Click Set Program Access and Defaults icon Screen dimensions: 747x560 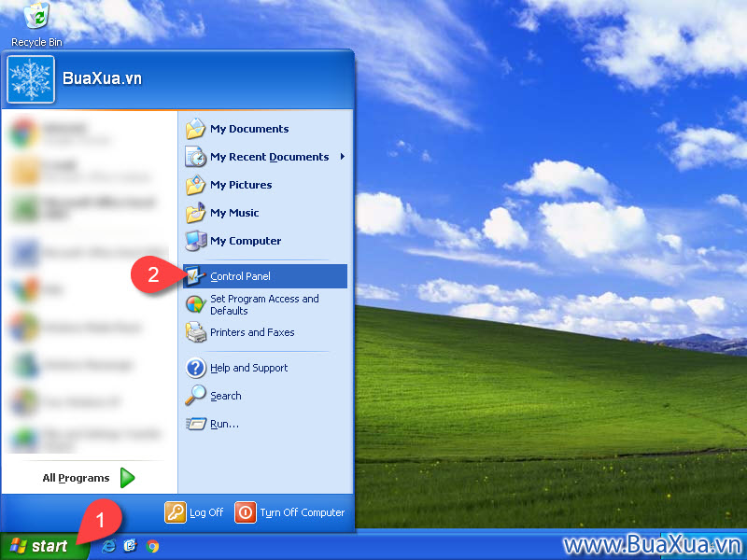195,304
